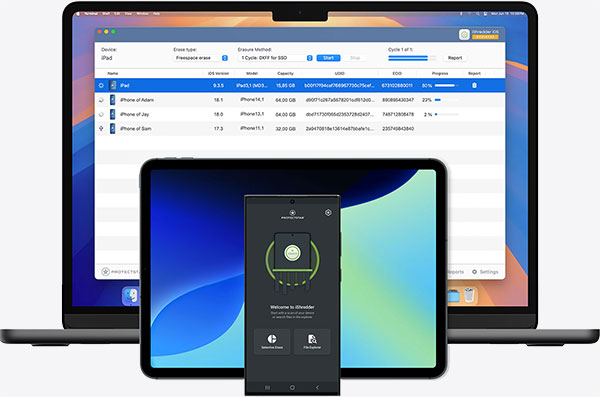Sort by the ECID column header

pyautogui.click(x=397, y=73)
